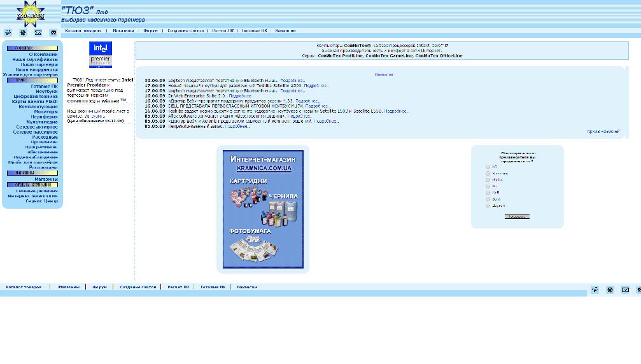The width and height of the screenshot is (641, 364).
Task: Open Периферия in the sidebar
Action: click(44, 117)
